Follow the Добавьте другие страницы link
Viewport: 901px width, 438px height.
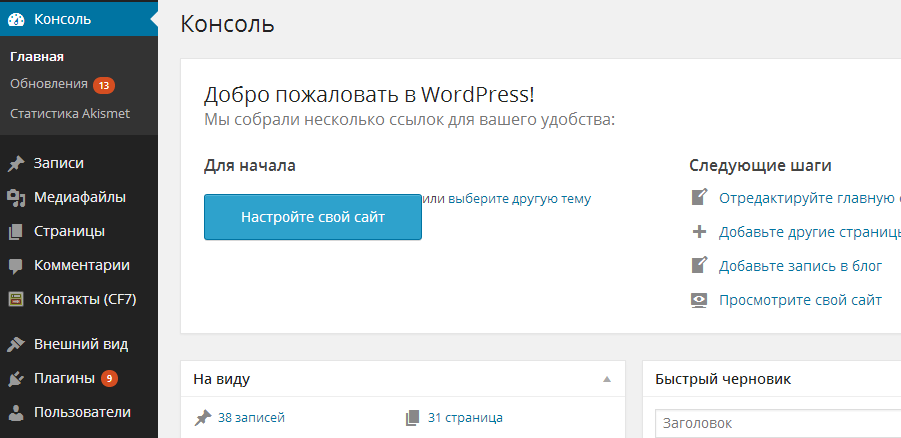(810, 232)
